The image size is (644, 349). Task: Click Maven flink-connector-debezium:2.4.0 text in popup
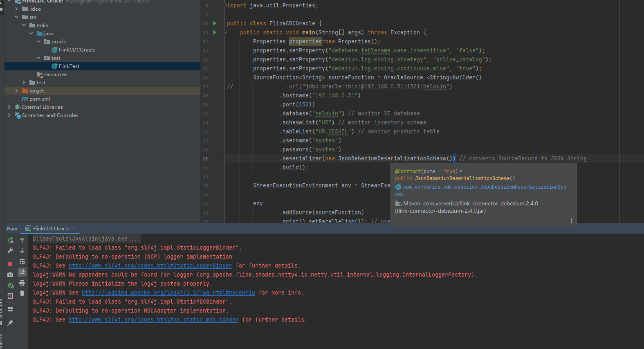pyautogui.click(x=471, y=203)
